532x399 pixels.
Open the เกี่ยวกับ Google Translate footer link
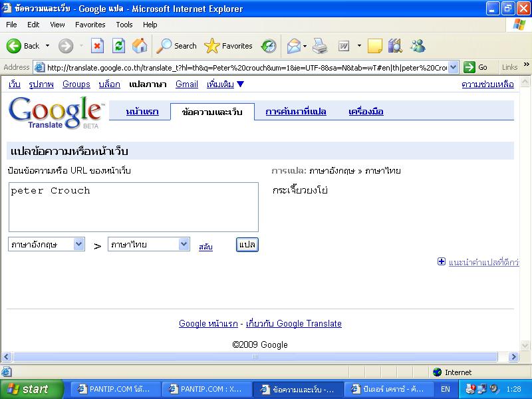tap(294, 323)
